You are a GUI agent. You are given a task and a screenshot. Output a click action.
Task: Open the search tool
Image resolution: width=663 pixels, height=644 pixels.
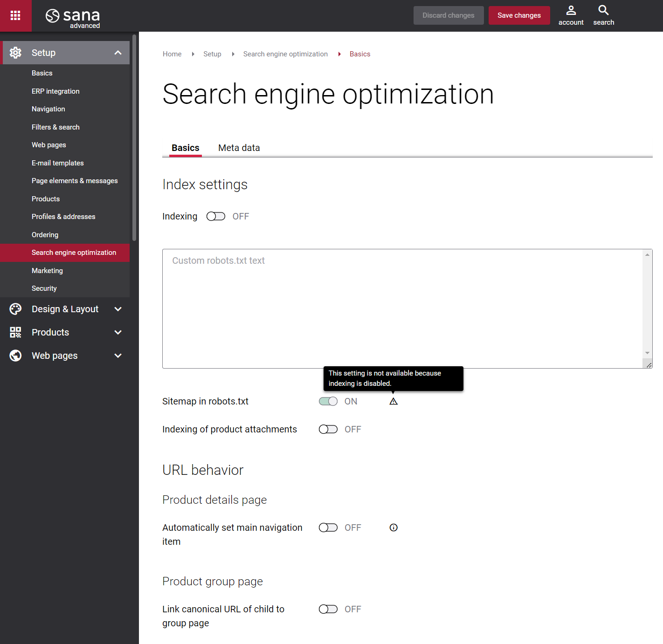[603, 15]
